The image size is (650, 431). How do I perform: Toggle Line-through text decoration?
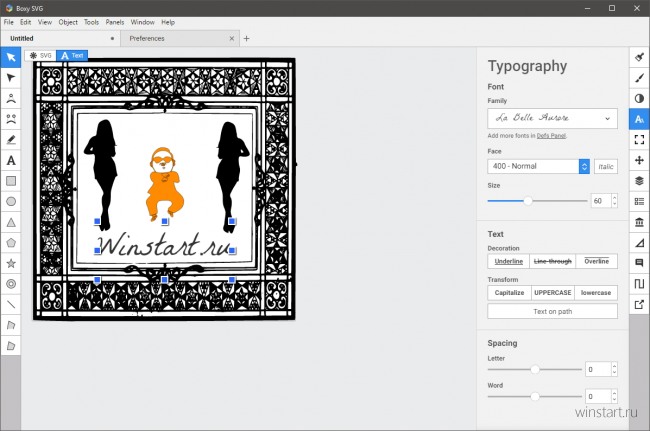[553, 261]
